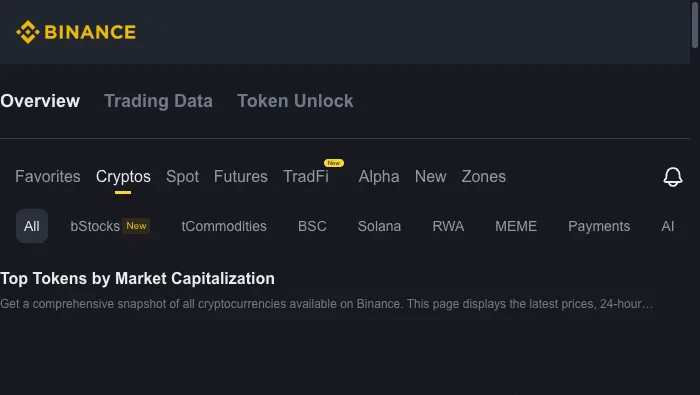Click the Binance diamond logo icon
Viewport: 700px width, 395px height.
(28, 32)
